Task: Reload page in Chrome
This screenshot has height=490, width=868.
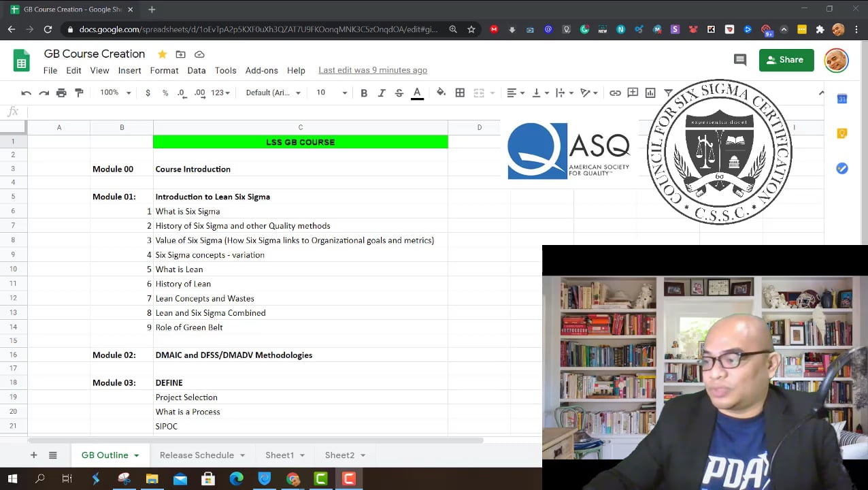Action: [48, 29]
